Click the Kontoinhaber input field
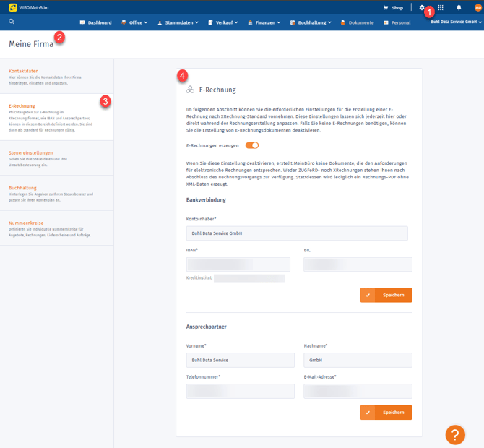This screenshot has width=484, height=448. [296, 233]
